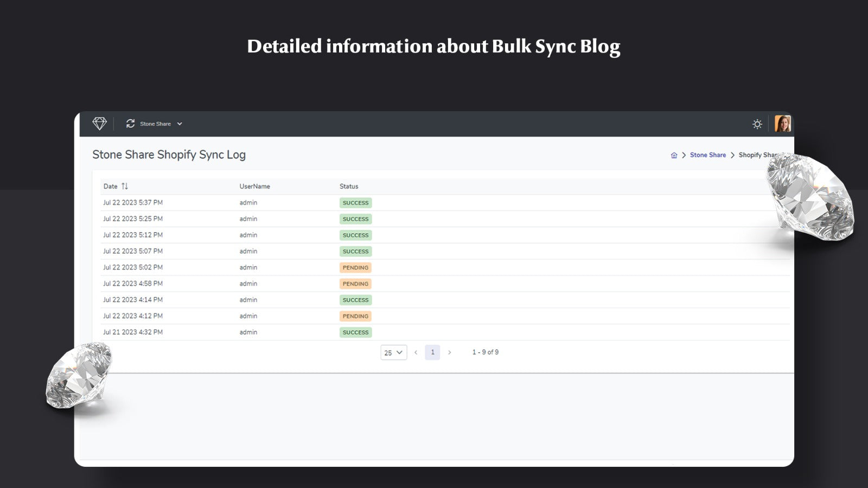Click the next page chevron icon

click(x=450, y=352)
